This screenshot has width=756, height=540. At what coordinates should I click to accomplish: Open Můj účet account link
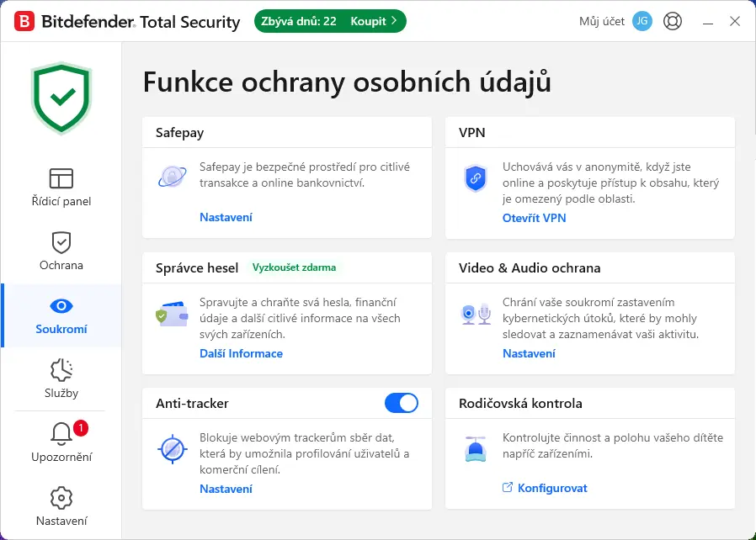[602, 21]
